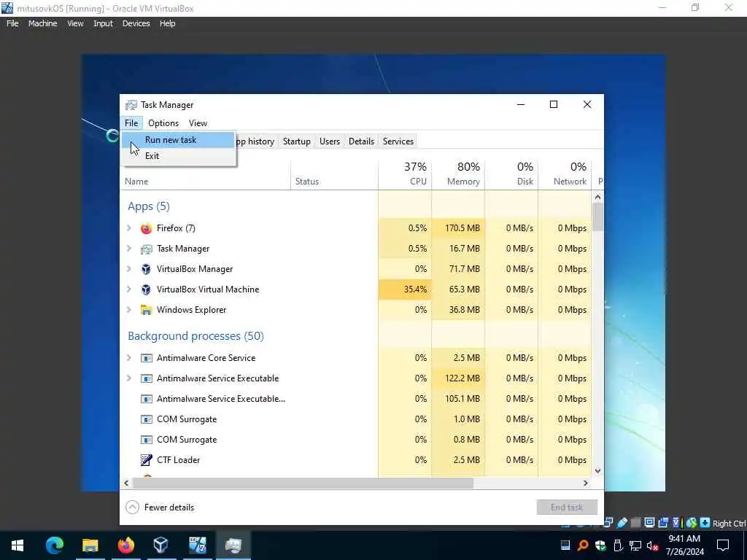Viewport: 747px width, 560px height.
Task: Launch Microsoft Edge from the taskbar
Action: [x=54, y=545]
